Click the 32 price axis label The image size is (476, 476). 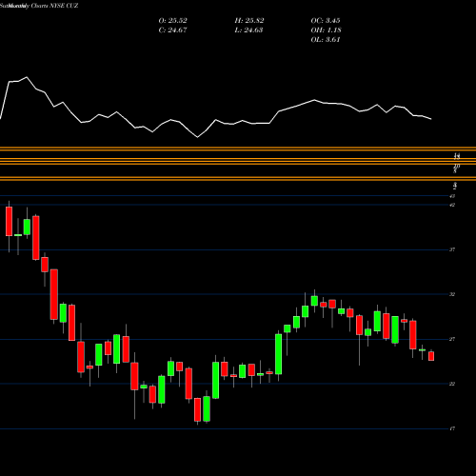pos(452,294)
